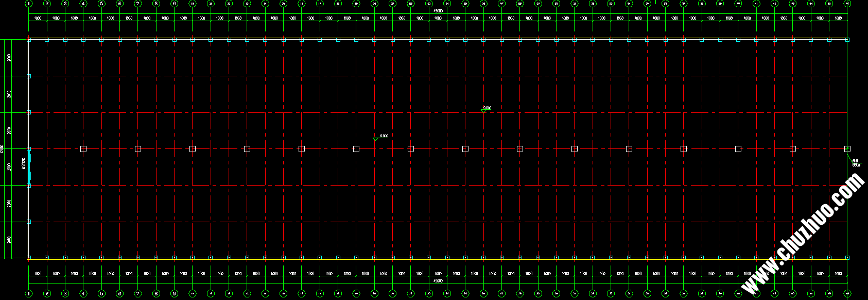
Task: Select the 45000 overall dimension text at bottom
Action: pyautogui.click(x=438, y=281)
